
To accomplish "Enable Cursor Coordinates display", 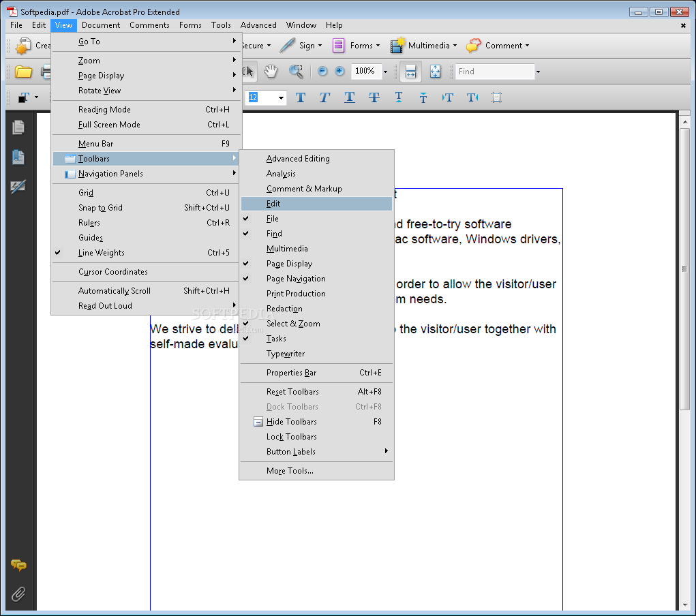I will click(147, 272).
